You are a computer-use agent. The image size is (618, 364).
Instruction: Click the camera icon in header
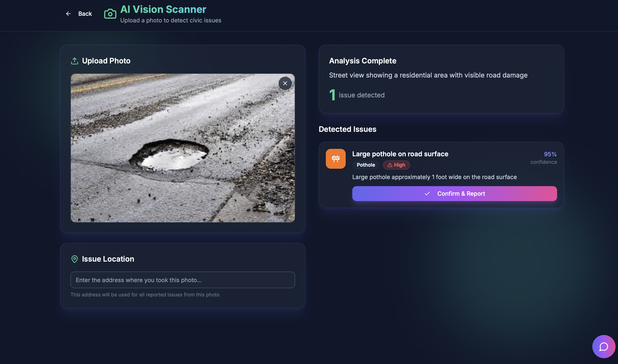pyautogui.click(x=110, y=14)
